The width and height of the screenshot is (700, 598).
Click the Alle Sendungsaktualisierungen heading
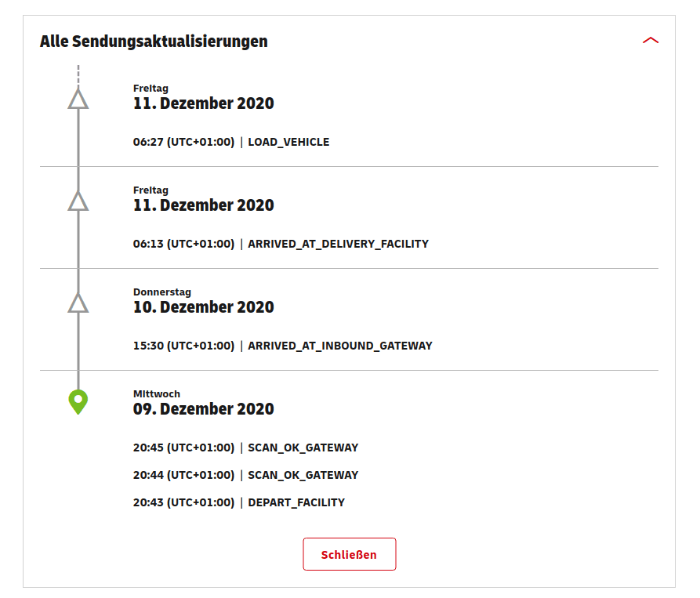(154, 41)
